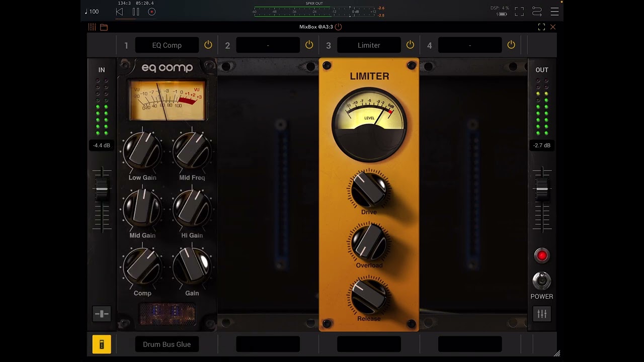This screenshot has width=644, height=362.
Task: Click the eq comp module title
Action: pos(167,67)
